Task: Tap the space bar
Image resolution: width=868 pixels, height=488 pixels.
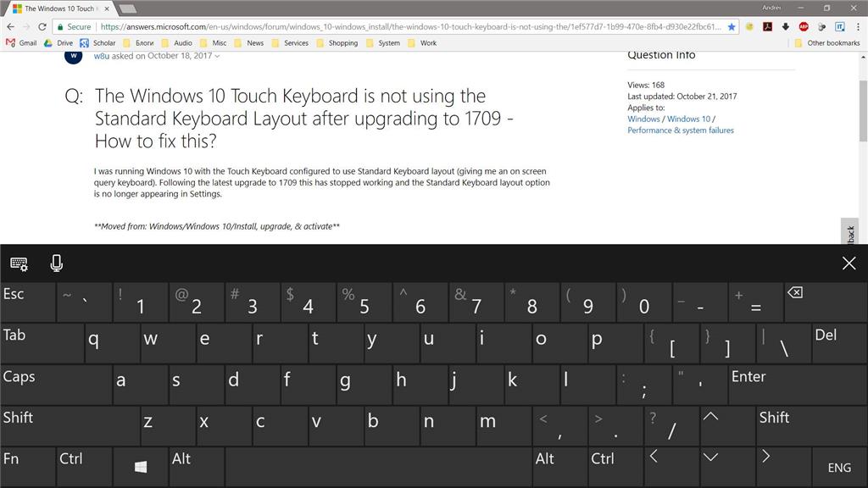Action: tap(379, 467)
